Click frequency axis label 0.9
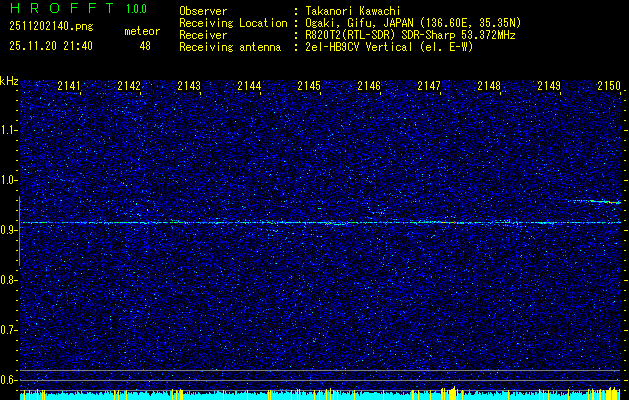Image resolution: width=629 pixels, height=400 pixels. pos(8,230)
